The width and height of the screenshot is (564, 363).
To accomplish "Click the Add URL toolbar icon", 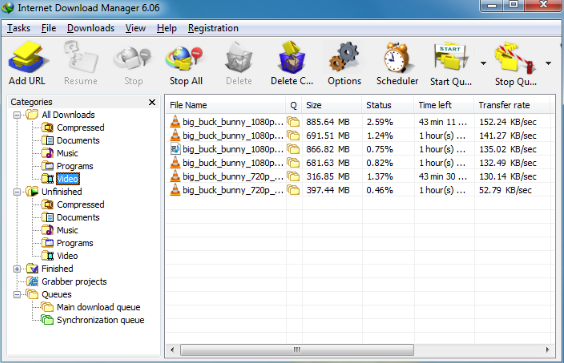I will tap(27, 63).
